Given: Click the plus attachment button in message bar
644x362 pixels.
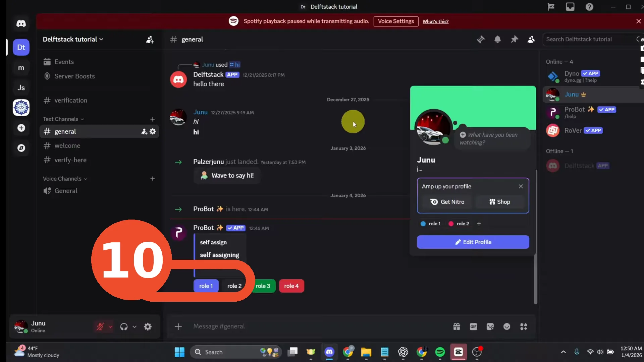Looking at the screenshot, I should click(x=178, y=326).
